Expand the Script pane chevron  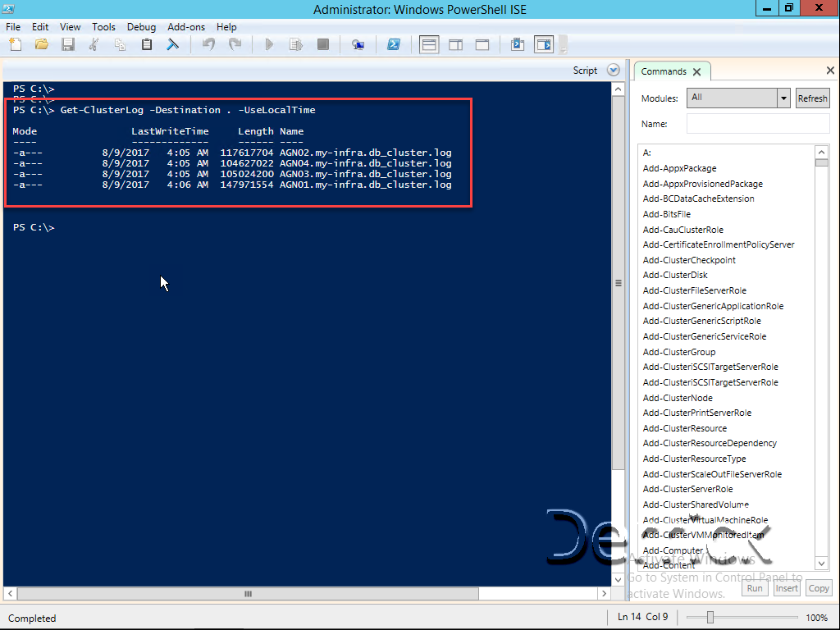[613, 70]
